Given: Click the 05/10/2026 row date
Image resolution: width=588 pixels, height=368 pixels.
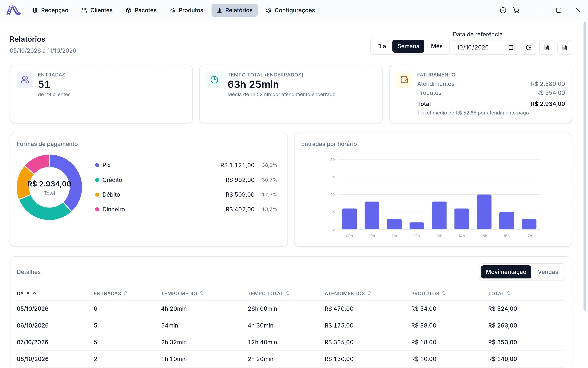Looking at the screenshot, I should click(32, 309).
